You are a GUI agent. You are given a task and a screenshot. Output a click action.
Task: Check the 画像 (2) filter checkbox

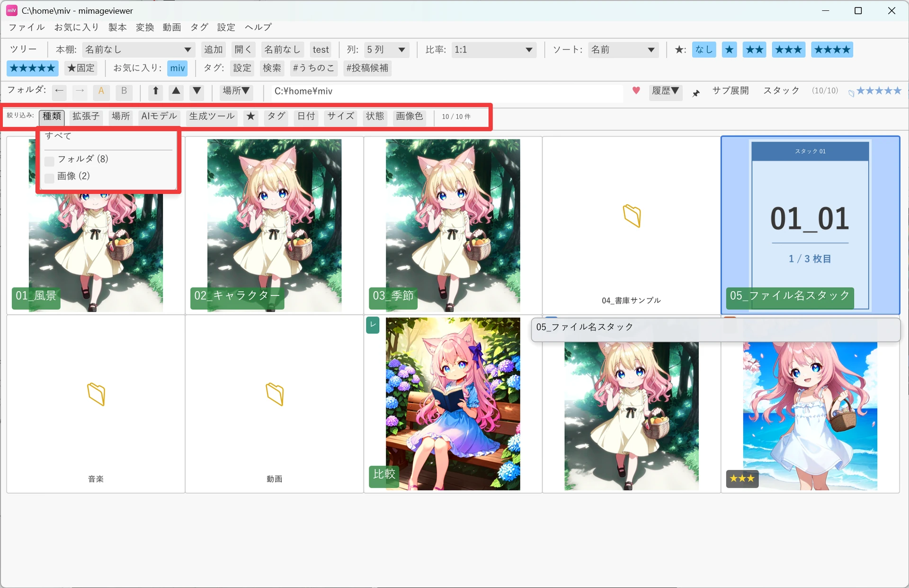click(49, 178)
